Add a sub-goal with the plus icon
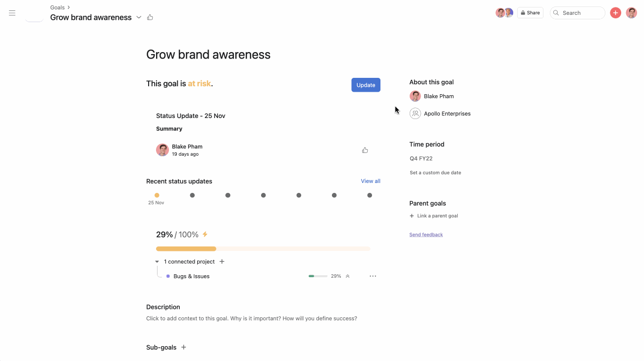The width and height of the screenshot is (644, 361). click(184, 347)
